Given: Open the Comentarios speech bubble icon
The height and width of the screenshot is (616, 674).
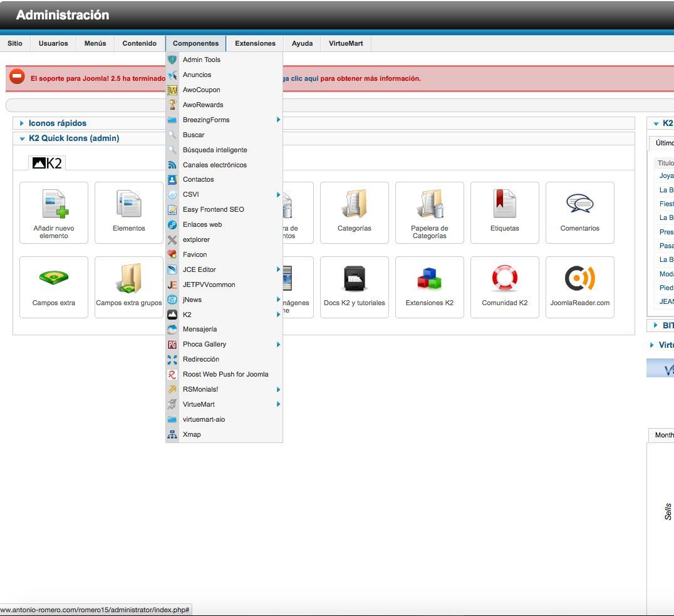Looking at the screenshot, I should point(580,212).
